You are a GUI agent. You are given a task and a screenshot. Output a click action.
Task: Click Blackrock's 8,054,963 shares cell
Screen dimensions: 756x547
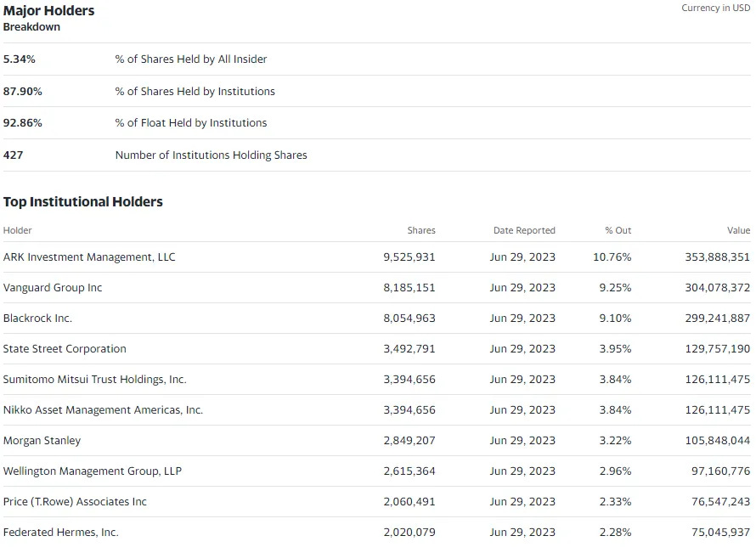pos(409,319)
